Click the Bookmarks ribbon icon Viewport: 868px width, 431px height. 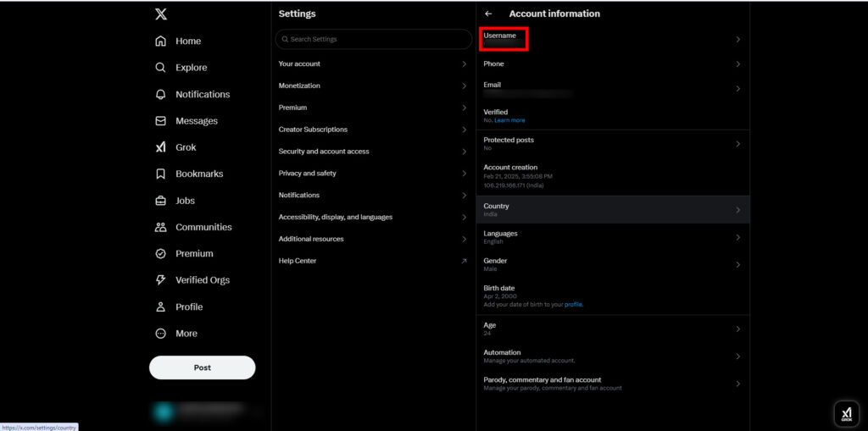pos(160,174)
